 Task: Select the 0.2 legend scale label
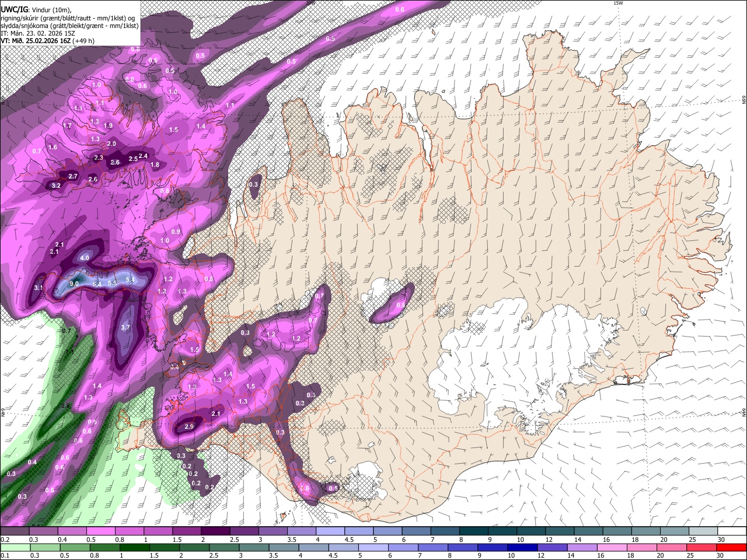pos(5,540)
